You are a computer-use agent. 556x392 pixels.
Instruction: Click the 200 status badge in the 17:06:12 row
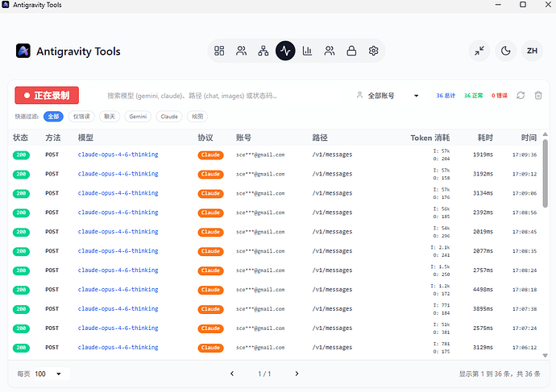pyautogui.click(x=21, y=348)
